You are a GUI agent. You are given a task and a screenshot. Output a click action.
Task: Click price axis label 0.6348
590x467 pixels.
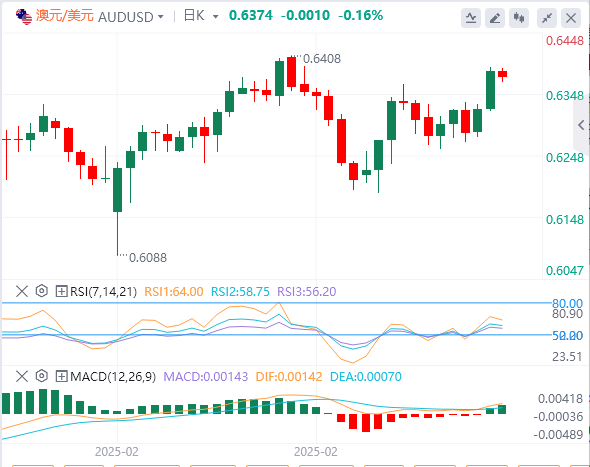click(565, 96)
